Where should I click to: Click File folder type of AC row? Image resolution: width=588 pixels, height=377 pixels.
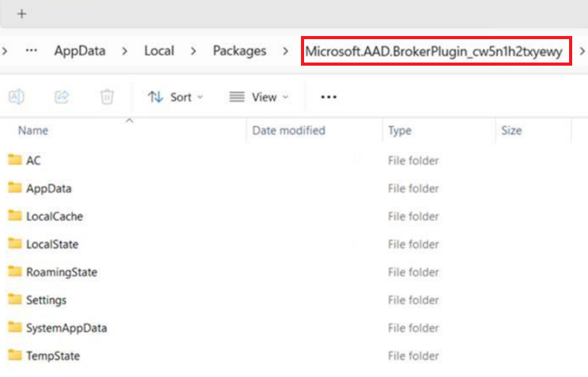tap(413, 160)
